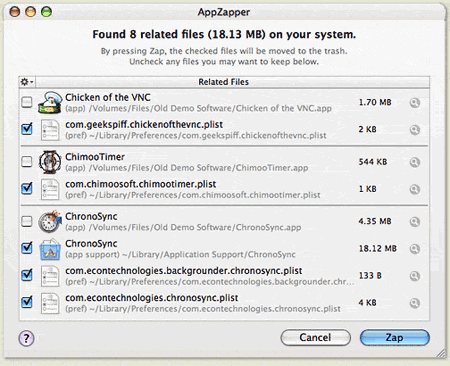Viewport: 450px width, 366px height.
Task: Select com.econtechnologies.chronosync.plist file name
Action: tap(152, 298)
